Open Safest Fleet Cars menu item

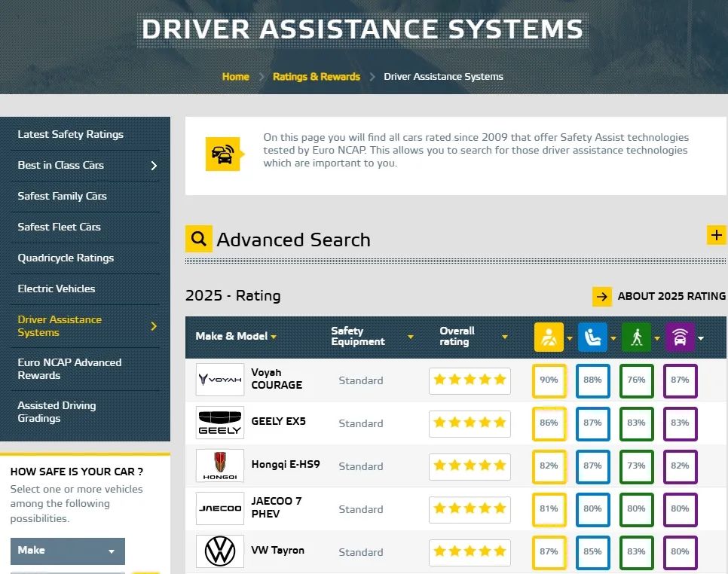point(59,227)
